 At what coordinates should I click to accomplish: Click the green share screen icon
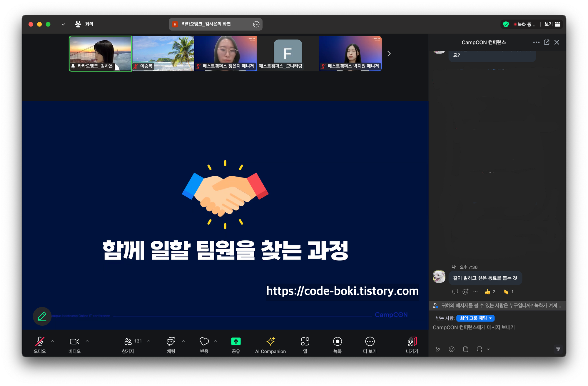(x=236, y=342)
